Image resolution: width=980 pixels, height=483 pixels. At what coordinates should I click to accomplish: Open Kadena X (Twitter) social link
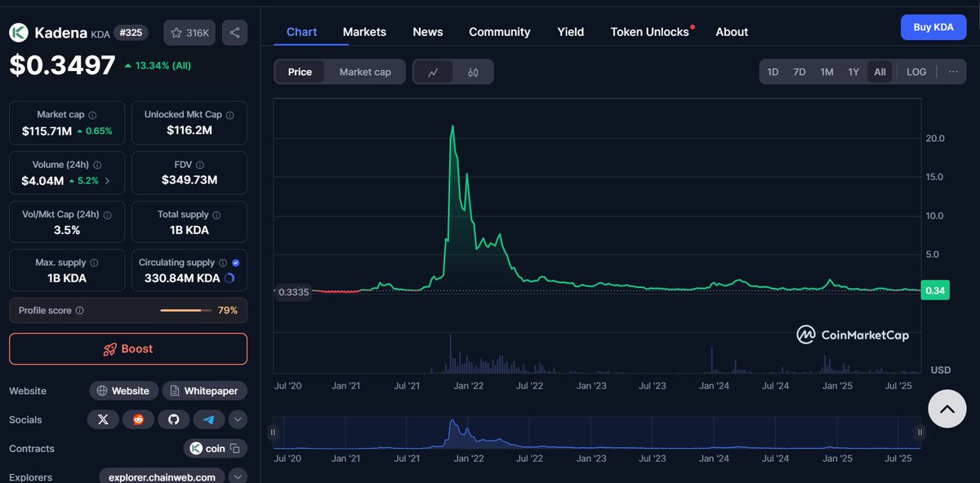pyautogui.click(x=103, y=419)
